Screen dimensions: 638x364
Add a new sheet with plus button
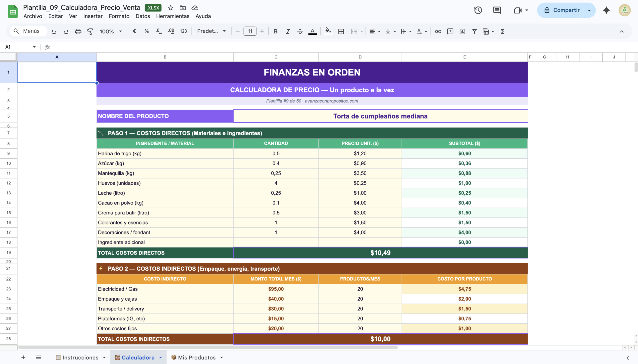coord(23,358)
